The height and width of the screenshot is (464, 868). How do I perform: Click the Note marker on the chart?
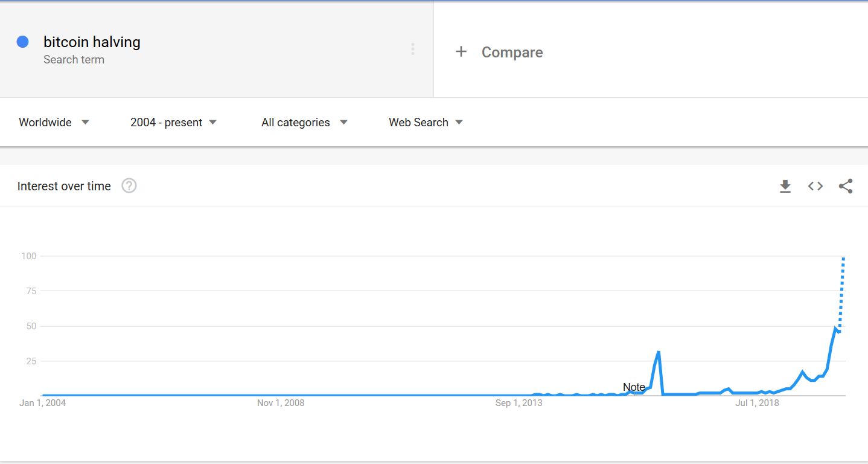point(634,387)
